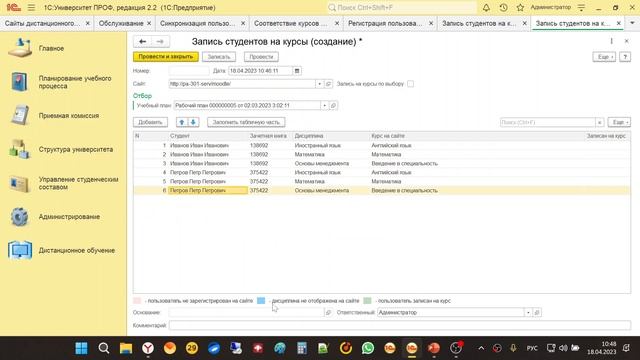Viewport: 640px width, 360px height.
Task: Click the notifications bell icon
Action: (x=486, y=7)
